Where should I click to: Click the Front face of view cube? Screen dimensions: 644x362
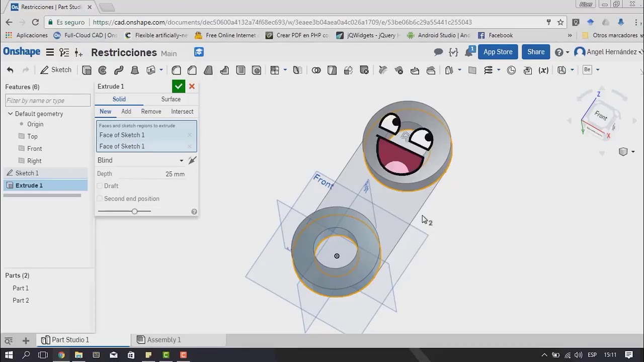point(600,115)
